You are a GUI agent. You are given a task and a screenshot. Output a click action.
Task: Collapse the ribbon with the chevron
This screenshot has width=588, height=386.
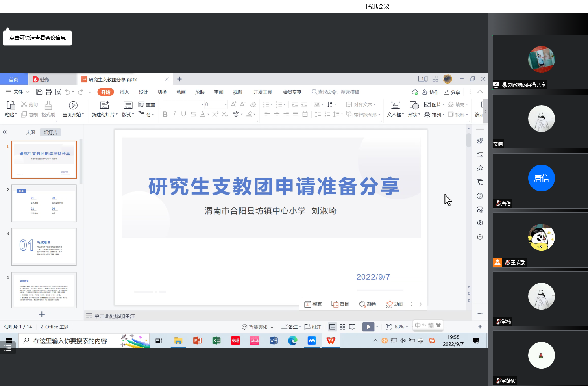(x=480, y=92)
